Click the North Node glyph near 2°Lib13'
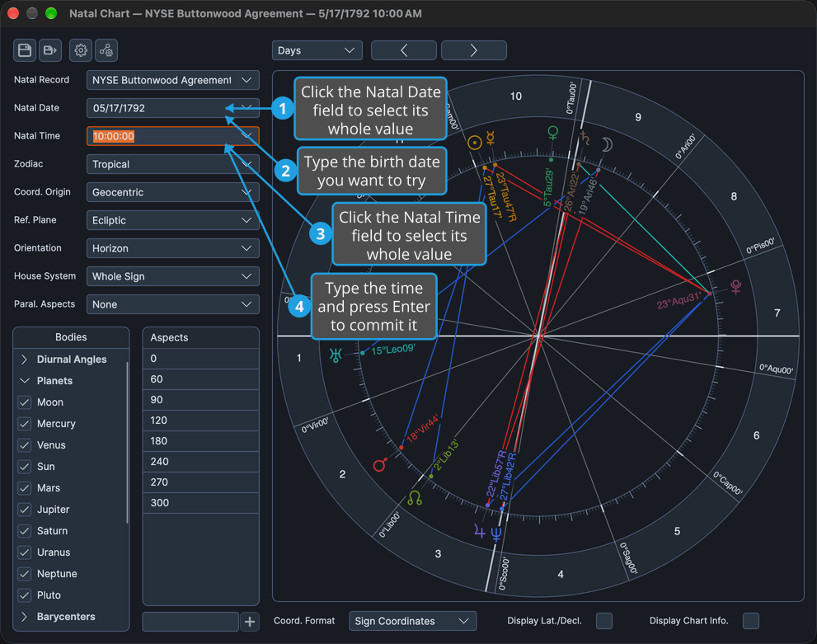This screenshot has width=817, height=644. tap(414, 498)
